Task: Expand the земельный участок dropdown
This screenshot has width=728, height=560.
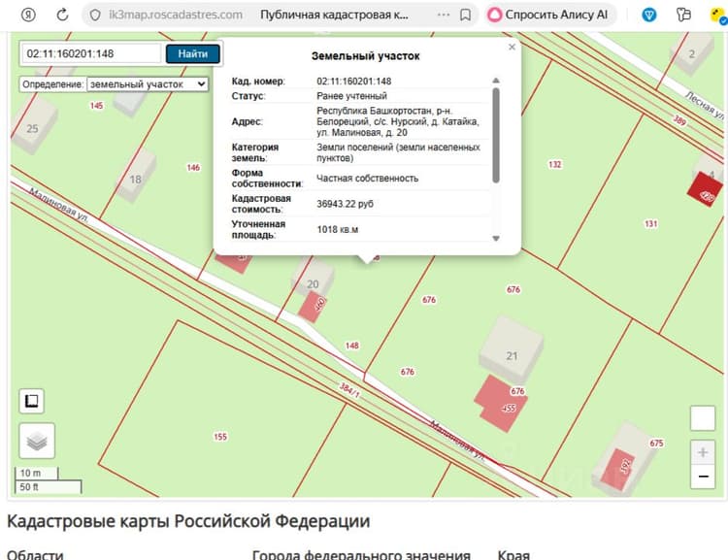Action: click(148, 84)
